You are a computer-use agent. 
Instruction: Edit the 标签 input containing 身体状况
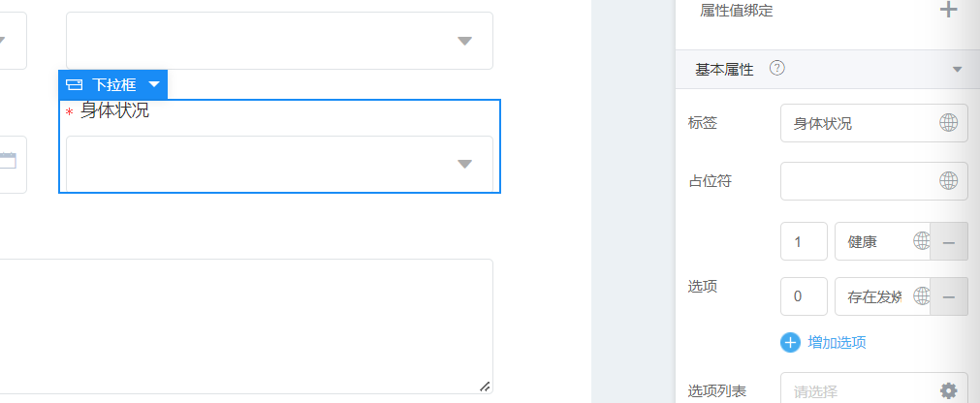pyautogui.click(x=858, y=123)
